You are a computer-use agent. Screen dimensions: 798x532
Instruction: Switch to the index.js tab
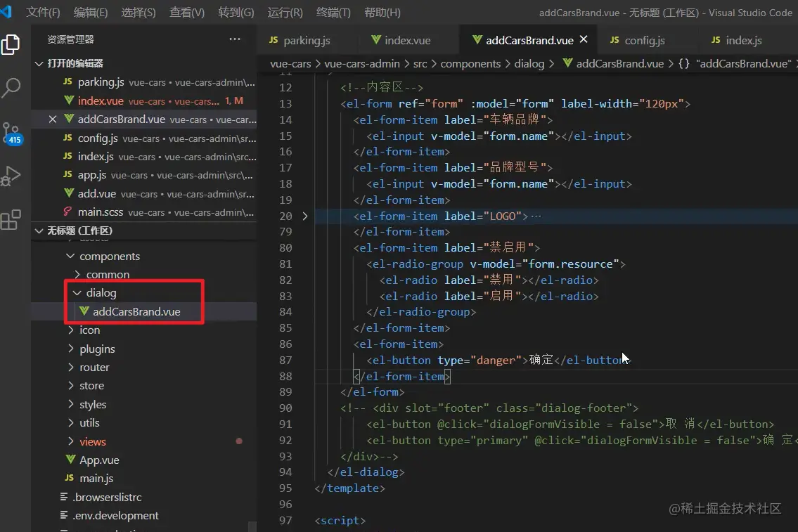tap(744, 39)
